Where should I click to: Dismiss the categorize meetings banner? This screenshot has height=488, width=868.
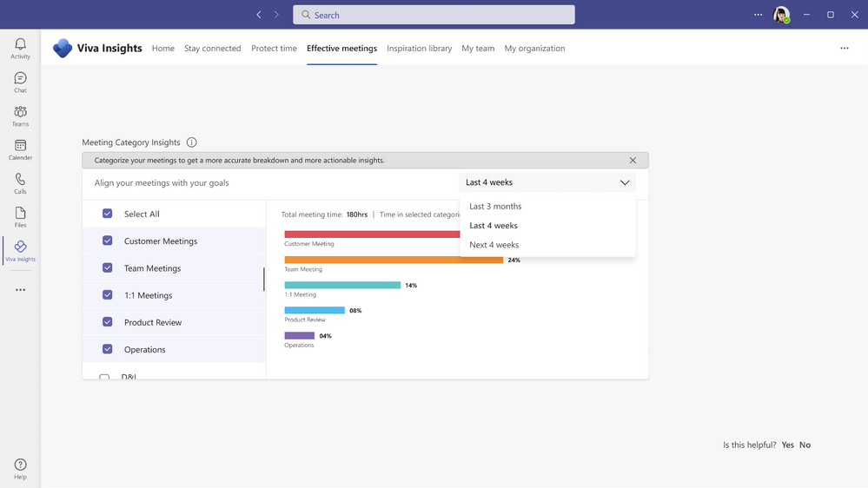(x=633, y=161)
